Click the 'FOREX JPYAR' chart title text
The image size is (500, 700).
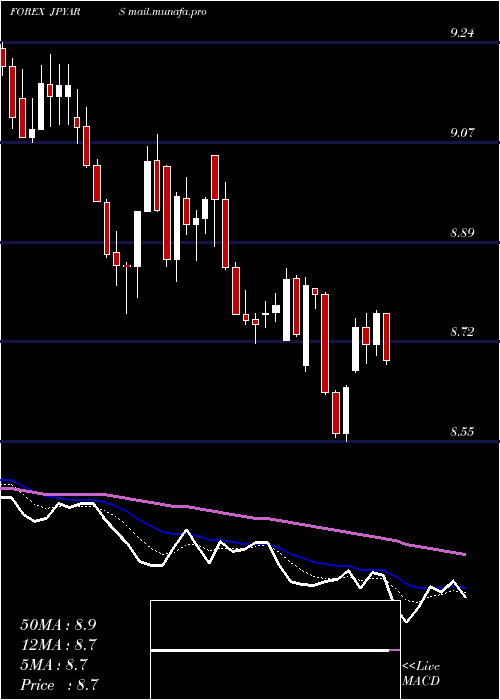[45, 12]
